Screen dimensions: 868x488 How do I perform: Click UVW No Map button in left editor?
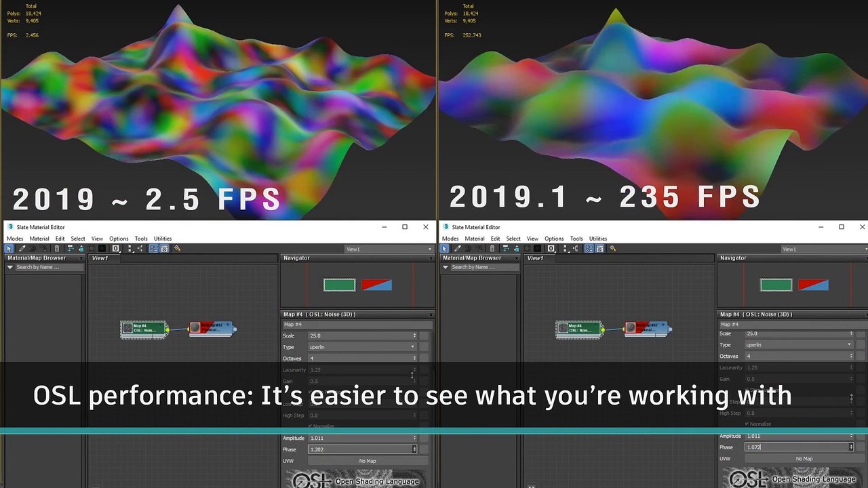pyautogui.click(x=367, y=461)
